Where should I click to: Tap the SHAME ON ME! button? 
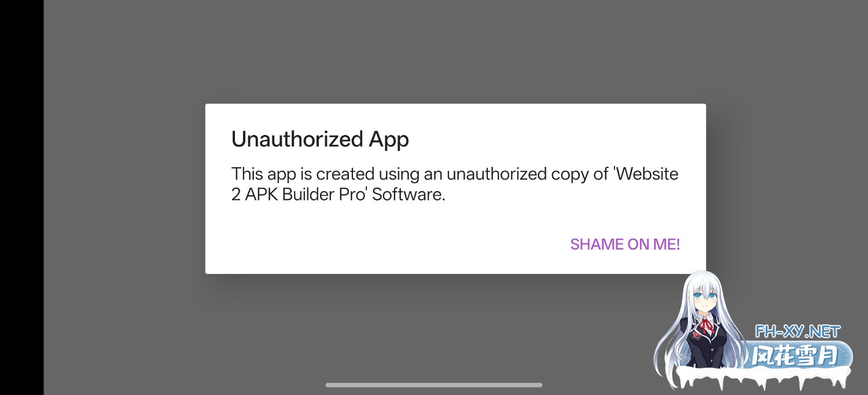tap(625, 244)
